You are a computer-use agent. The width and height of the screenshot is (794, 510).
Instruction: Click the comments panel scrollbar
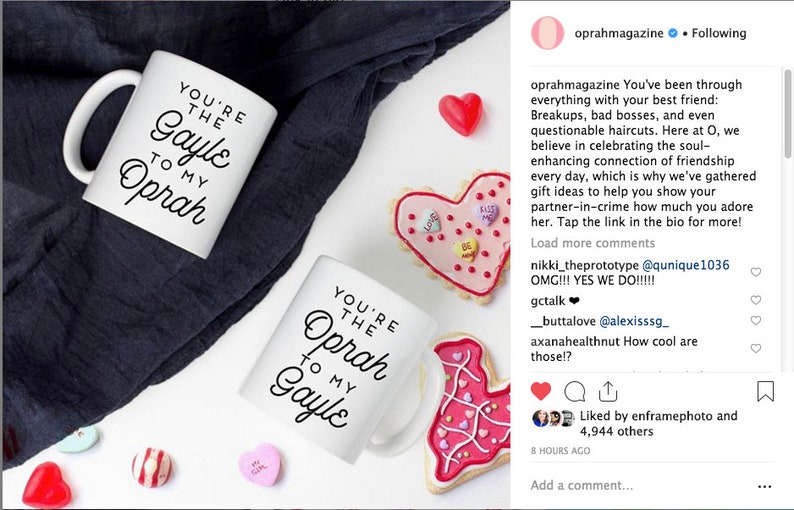787,114
